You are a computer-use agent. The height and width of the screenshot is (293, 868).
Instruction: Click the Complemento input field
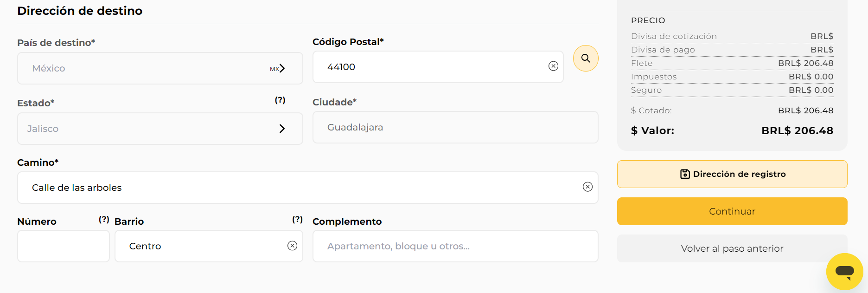coord(455,246)
